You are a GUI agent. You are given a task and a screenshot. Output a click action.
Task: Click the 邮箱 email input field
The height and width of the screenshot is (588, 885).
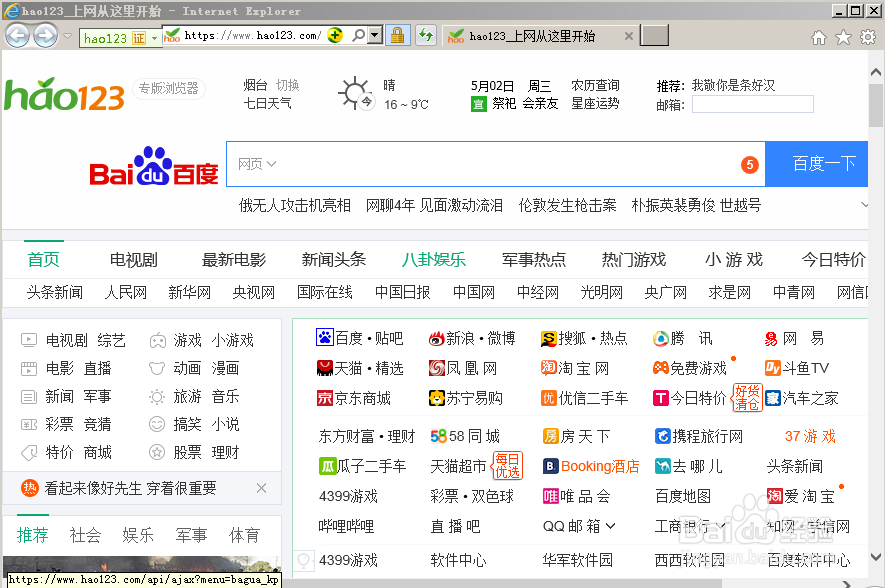pos(753,104)
